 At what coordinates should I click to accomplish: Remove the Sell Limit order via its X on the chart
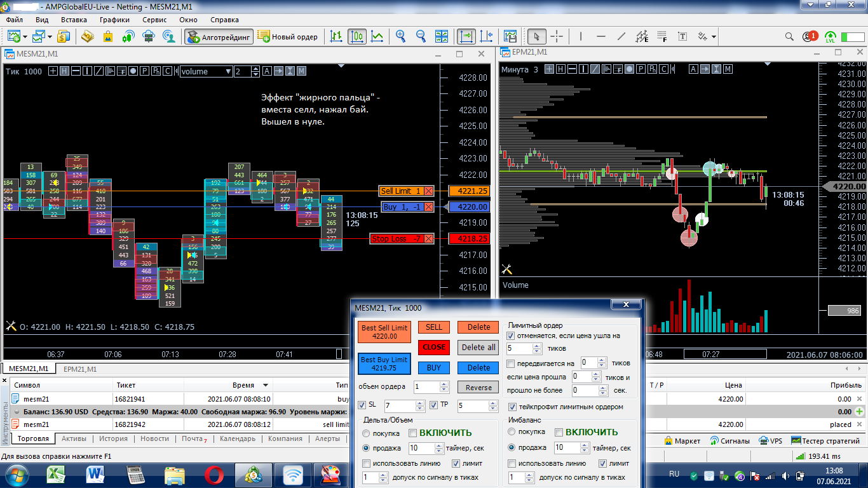tap(428, 191)
